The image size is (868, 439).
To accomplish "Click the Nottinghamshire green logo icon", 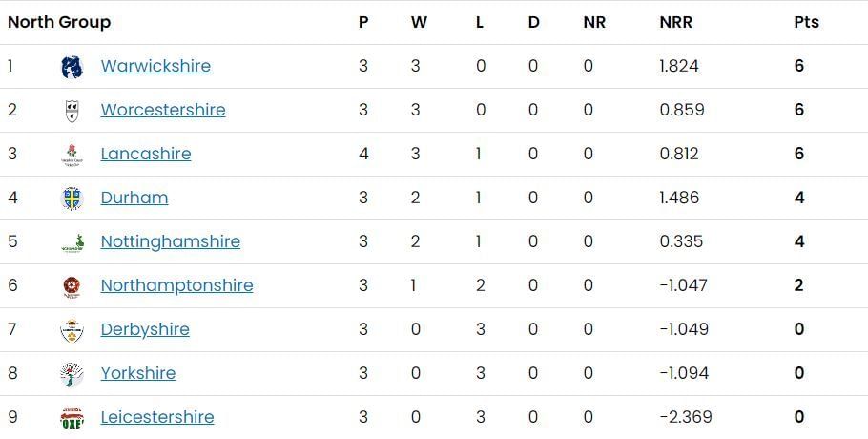I will [x=72, y=242].
